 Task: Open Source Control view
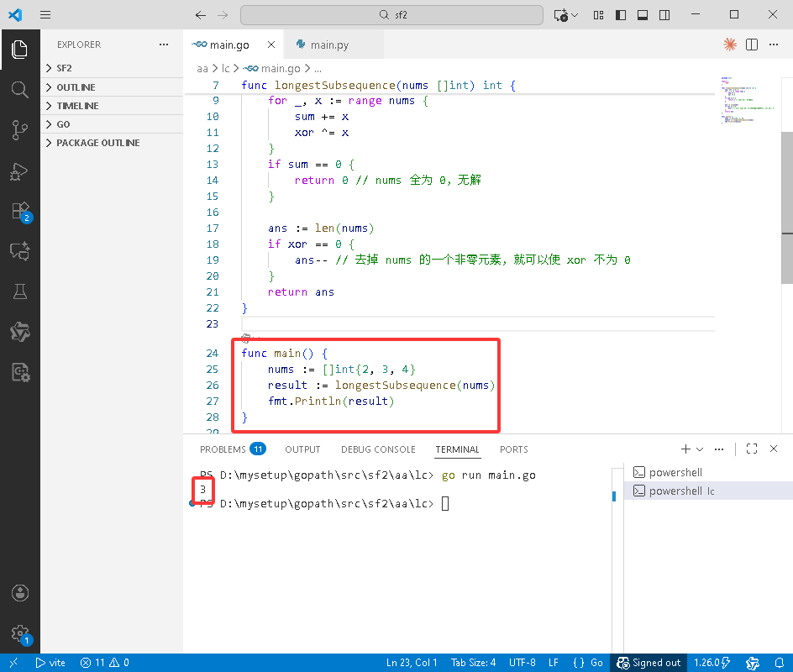[19, 130]
